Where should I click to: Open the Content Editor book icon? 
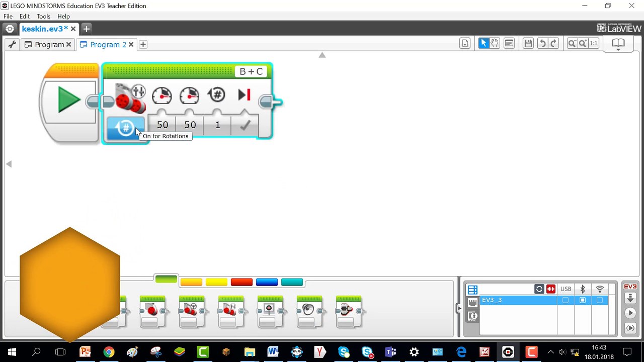point(618,44)
